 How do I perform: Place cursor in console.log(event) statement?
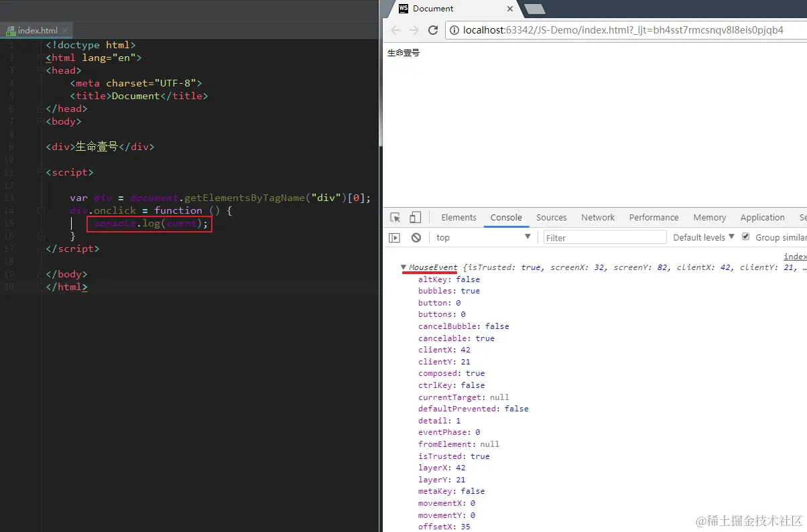[151, 223]
